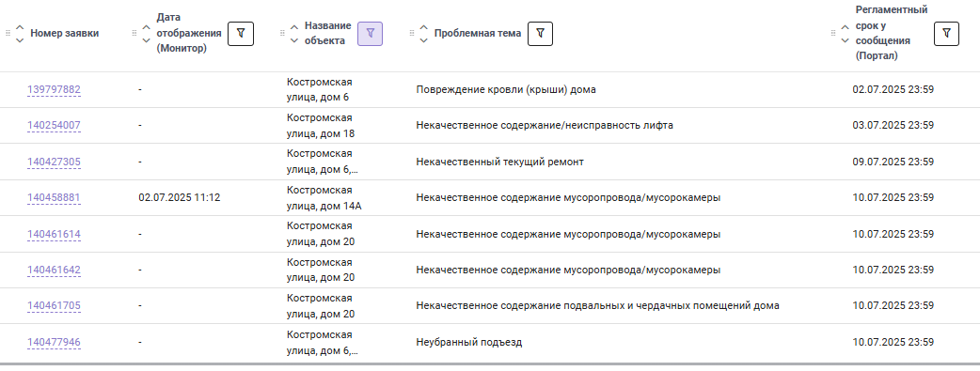Open filter for Регламентный срок column

(946, 33)
